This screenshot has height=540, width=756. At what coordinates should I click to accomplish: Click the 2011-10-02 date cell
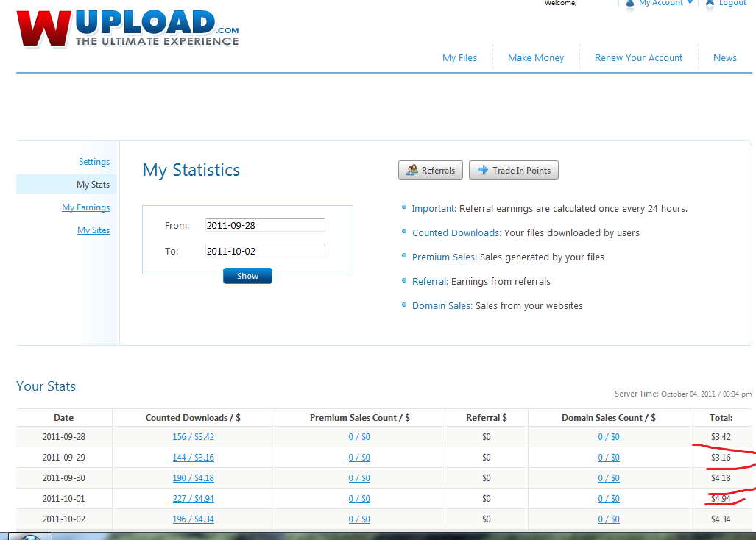click(x=63, y=519)
